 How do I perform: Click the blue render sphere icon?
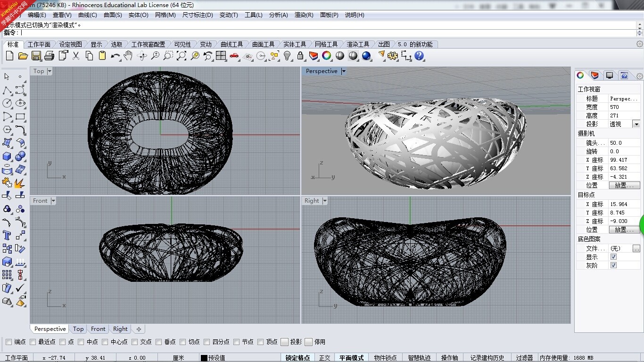pyautogui.click(x=366, y=56)
